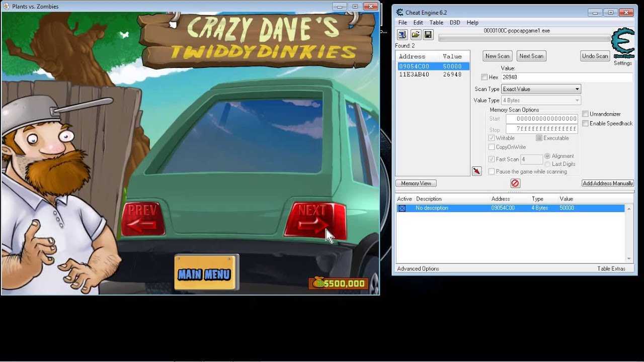
Task: Click the red clear-list circle icon
Action: click(515, 183)
